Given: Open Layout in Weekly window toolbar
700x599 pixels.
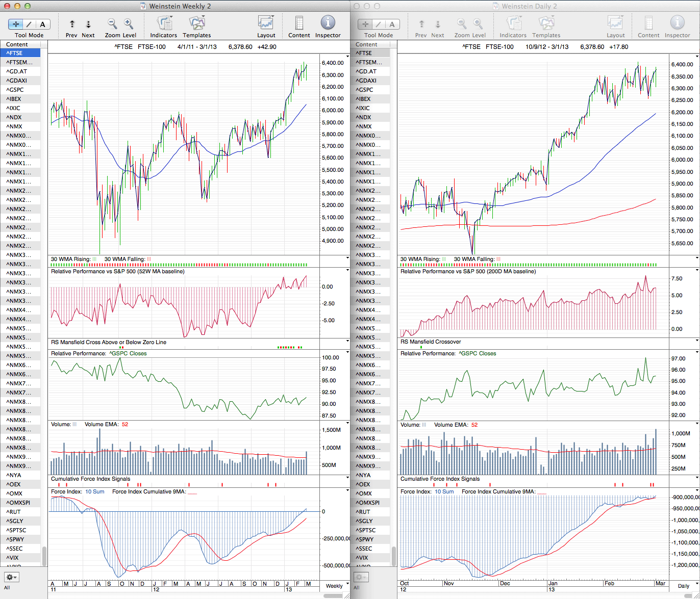Looking at the screenshot, I should [266, 23].
